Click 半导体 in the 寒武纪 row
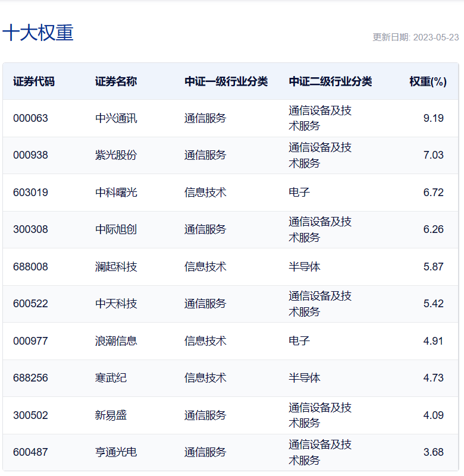 click(x=305, y=378)
